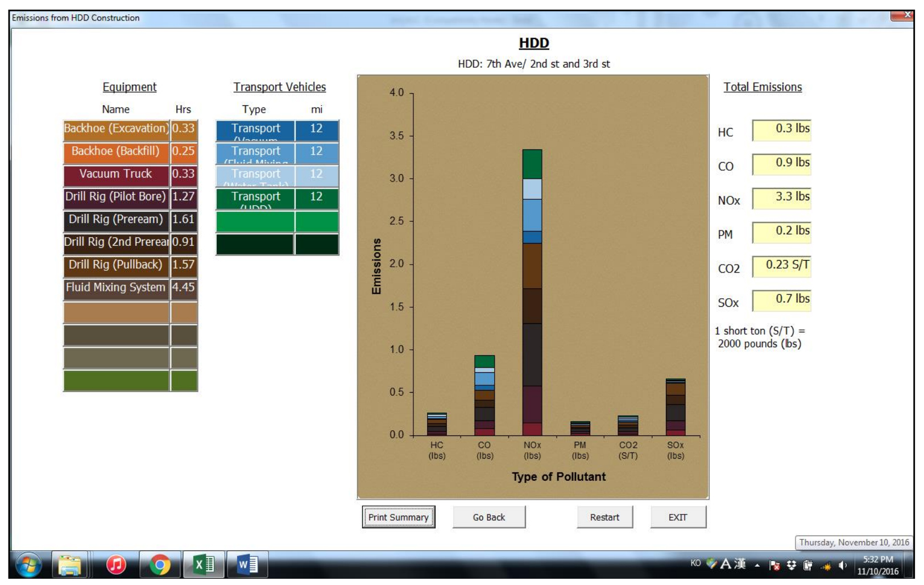Viewport: 924px width, 585px height.
Task: Click the volume speaker tray icon
Action: (x=842, y=565)
